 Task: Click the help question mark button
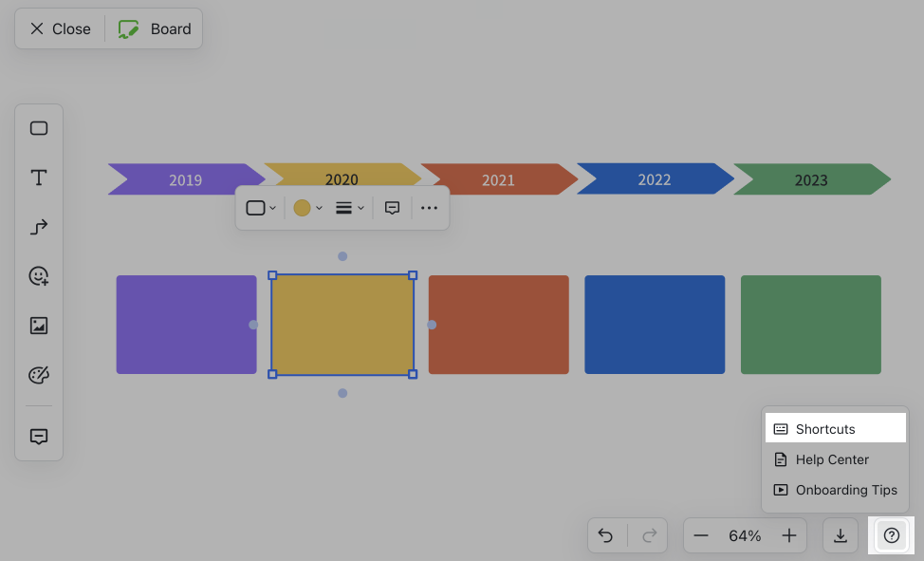(892, 535)
